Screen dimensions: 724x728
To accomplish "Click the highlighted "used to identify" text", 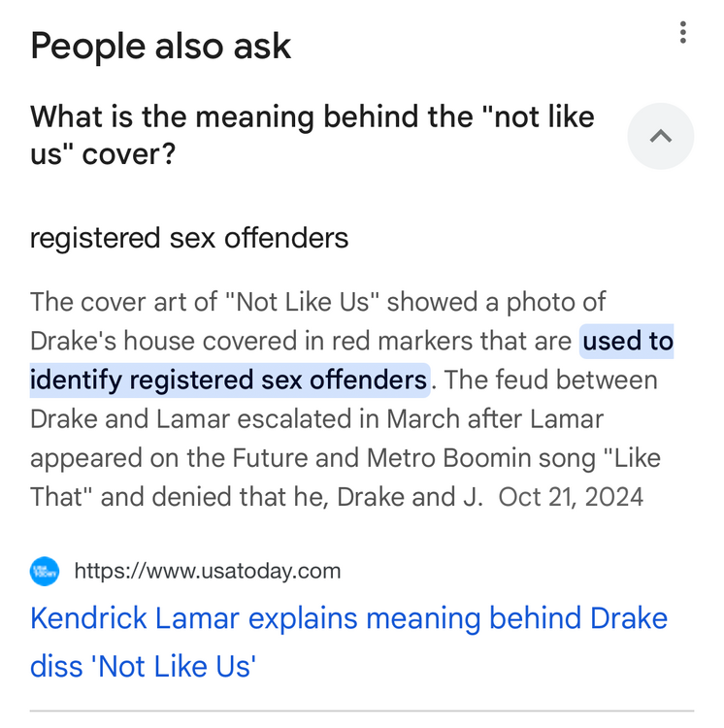I will pyautogui.click(x=627, y=341).
